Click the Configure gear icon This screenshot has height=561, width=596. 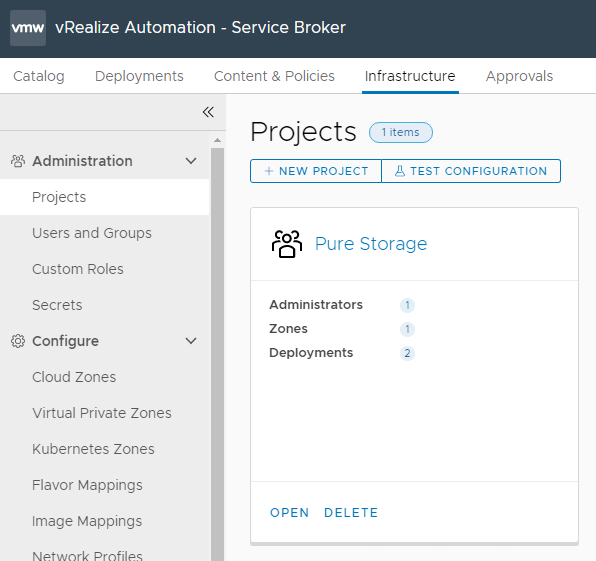click(x=18, y=341)
